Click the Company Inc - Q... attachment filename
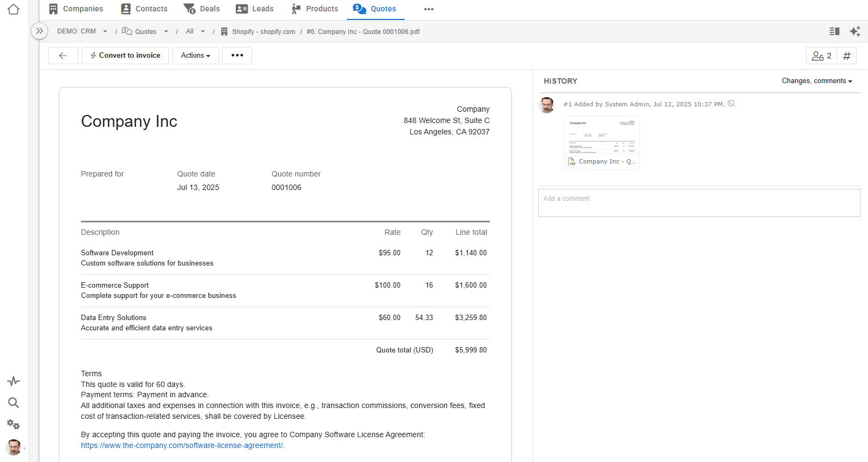The height and width of the screenshot is (462, 868). pos(607,161)
